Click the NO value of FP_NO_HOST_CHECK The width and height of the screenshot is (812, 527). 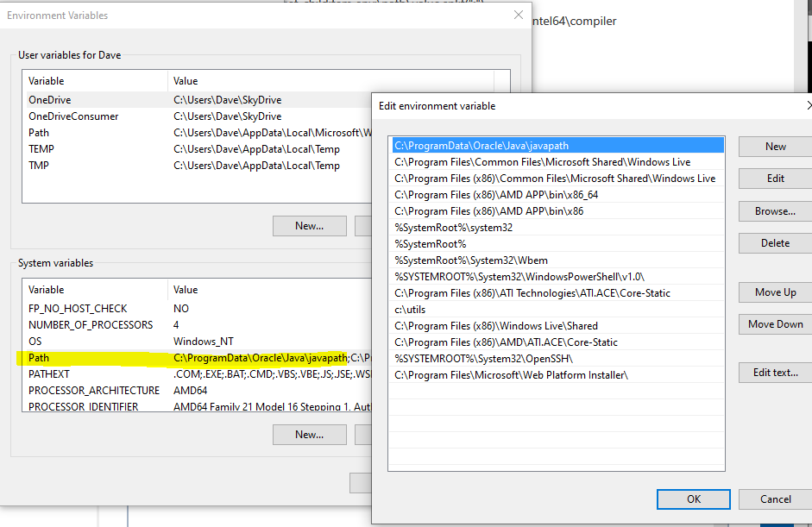[181, 309]
